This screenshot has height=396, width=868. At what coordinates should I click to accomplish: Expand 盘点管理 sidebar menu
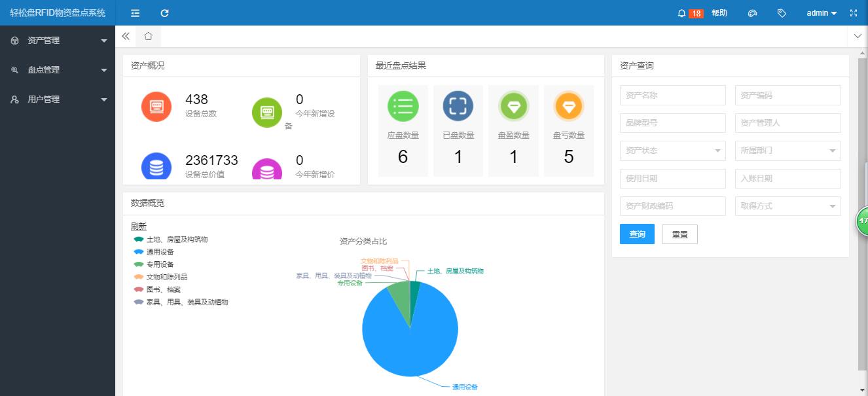coord(58,70)
